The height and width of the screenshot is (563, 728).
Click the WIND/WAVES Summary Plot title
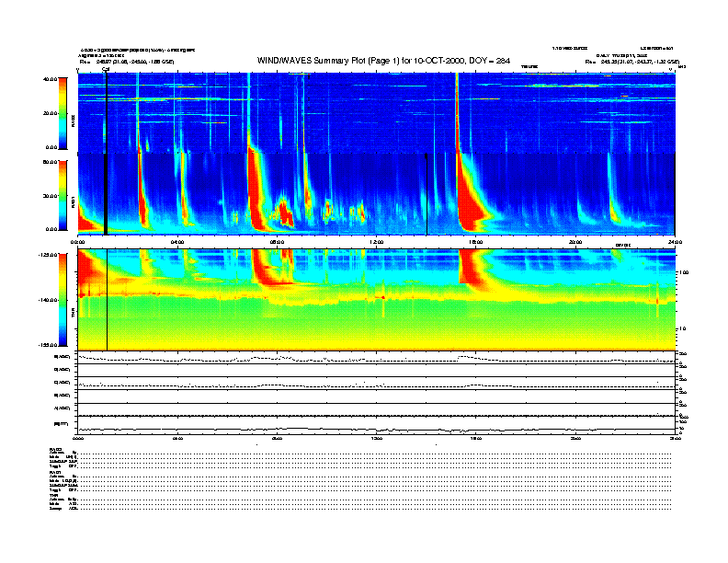click(x=383, y=61)
